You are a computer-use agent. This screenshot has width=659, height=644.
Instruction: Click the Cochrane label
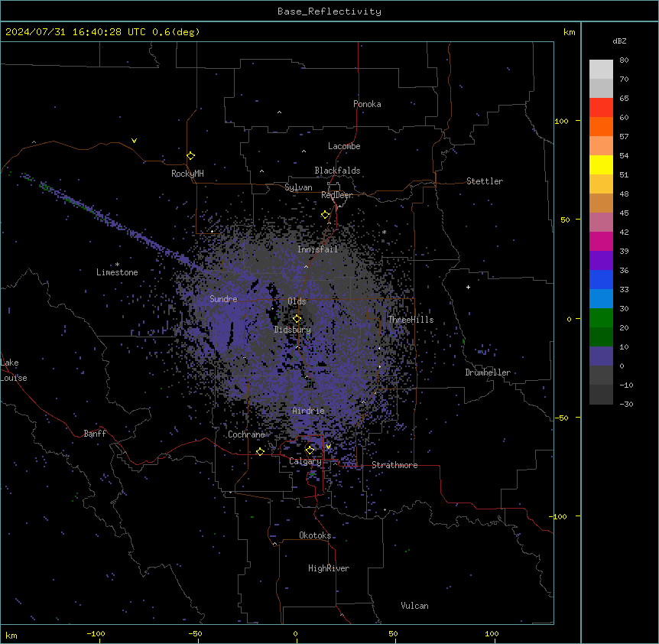(246, 434)
